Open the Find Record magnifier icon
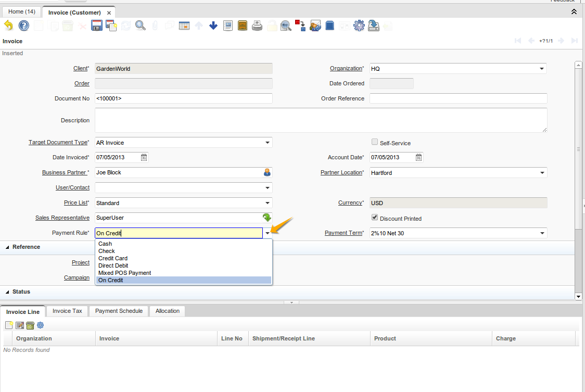Screen dimensions: 585x392 [x=140, y=26]
